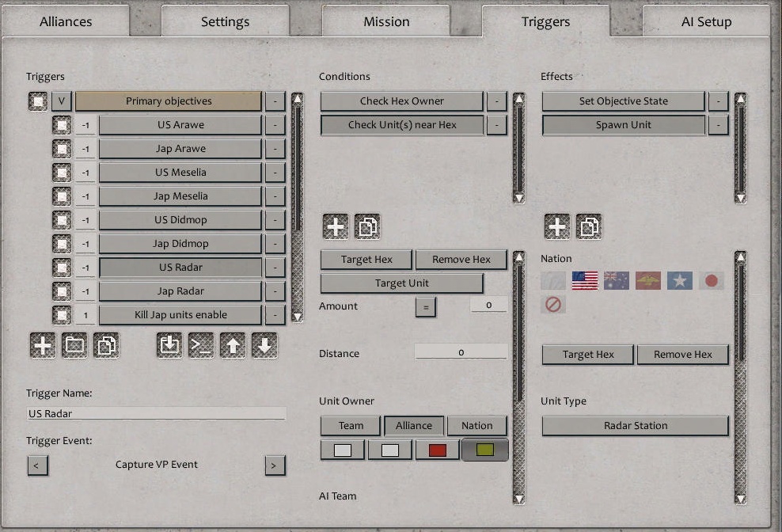The width and height of the screenshot is (782, 532).
Task: Click the folder icon under the Triggers list
Action: [x=74, y=346]
